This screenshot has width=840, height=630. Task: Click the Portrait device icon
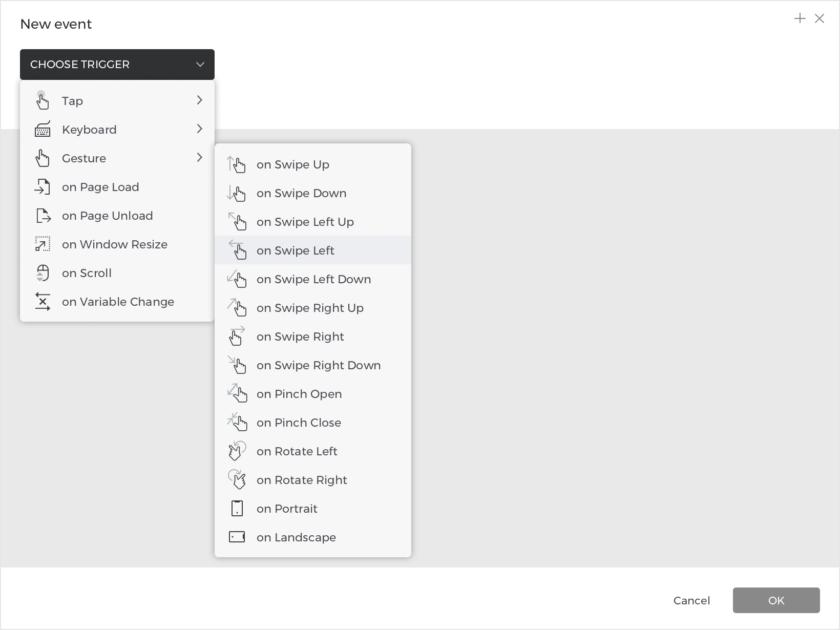click(x=237, y=509)
